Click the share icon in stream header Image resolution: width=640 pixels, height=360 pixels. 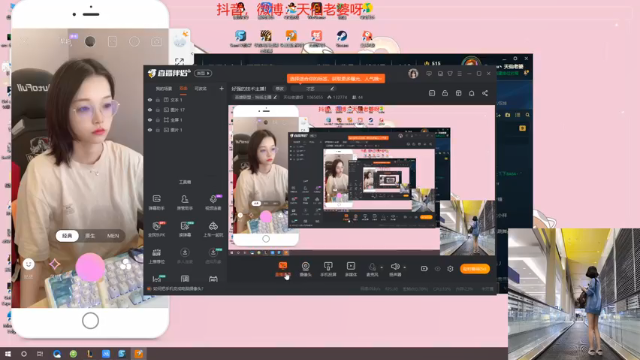tap(485, 93)
